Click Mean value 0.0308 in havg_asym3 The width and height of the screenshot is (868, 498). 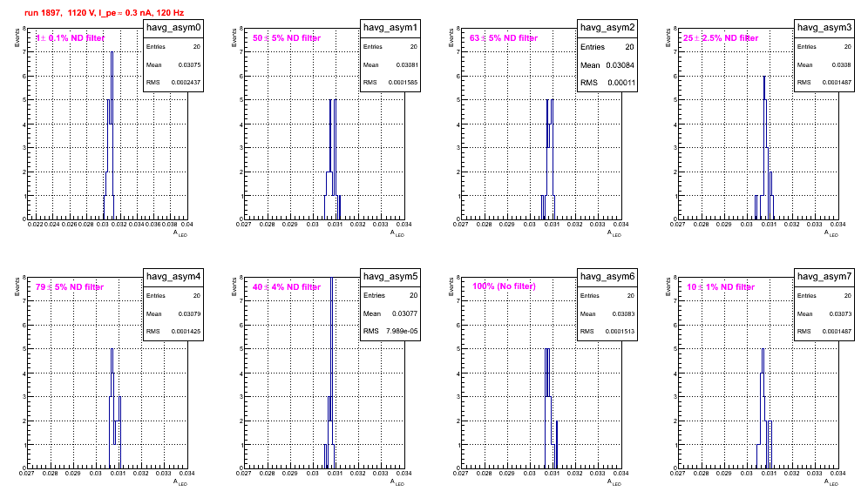coord(842,65)
